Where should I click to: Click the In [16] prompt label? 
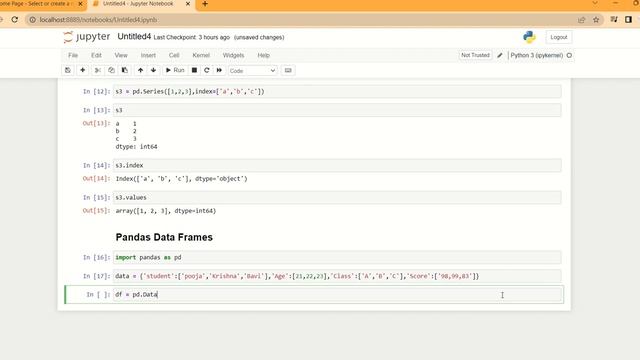coord(96,258)
